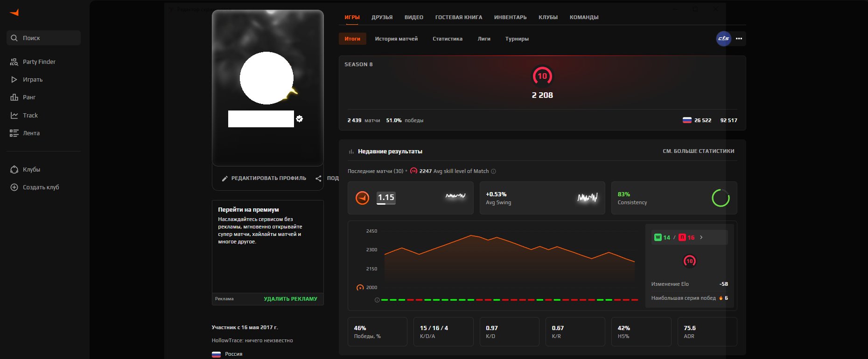Image resolution: width=868 pixels, height=359 pixels.
Task: Select the Итоги sub-tab
Action: point(352,39)
